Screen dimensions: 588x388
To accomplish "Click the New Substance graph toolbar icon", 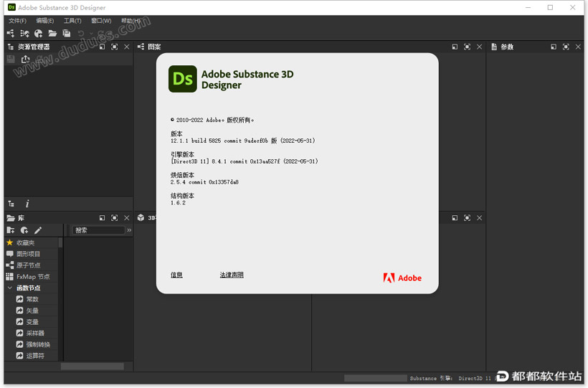I will click(11, 34).
